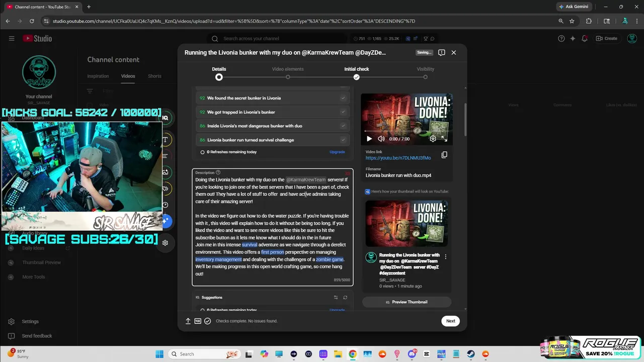The width and height of the screenshot is (644, 362).
Task: Select title 'Livonia bunker run turned survival challenge'
Action: click(273, 140)
